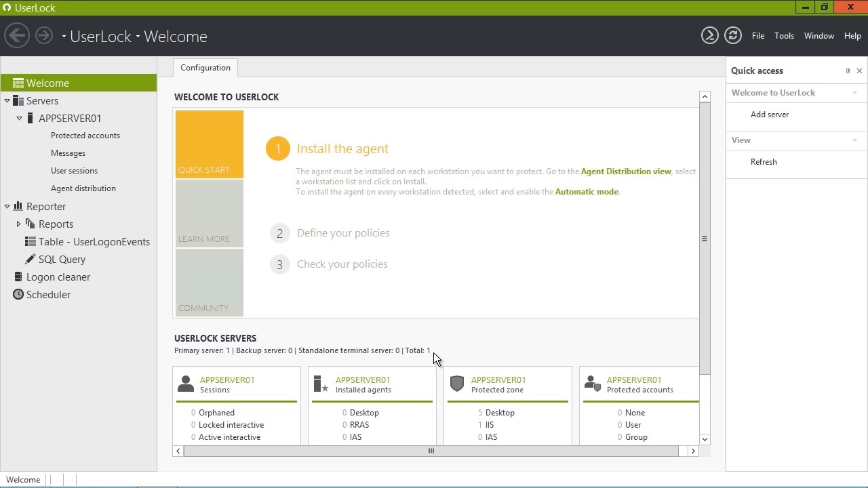Image resolution: width=868 pixels, height=488 pixels.
Task: Open the Window menu
Action: point(819,36)
